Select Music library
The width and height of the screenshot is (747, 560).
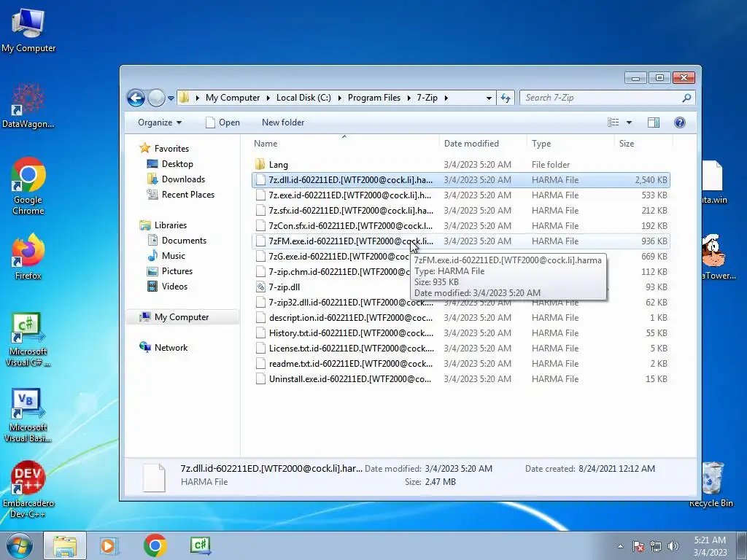(x=166, y=256)
